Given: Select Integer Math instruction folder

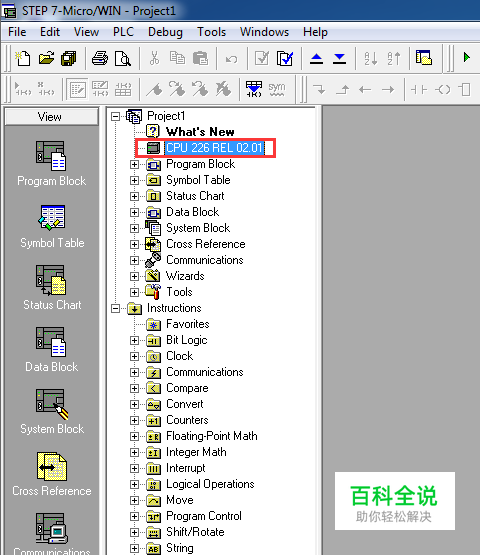Looking at the screenshot, I should [196, 452].
